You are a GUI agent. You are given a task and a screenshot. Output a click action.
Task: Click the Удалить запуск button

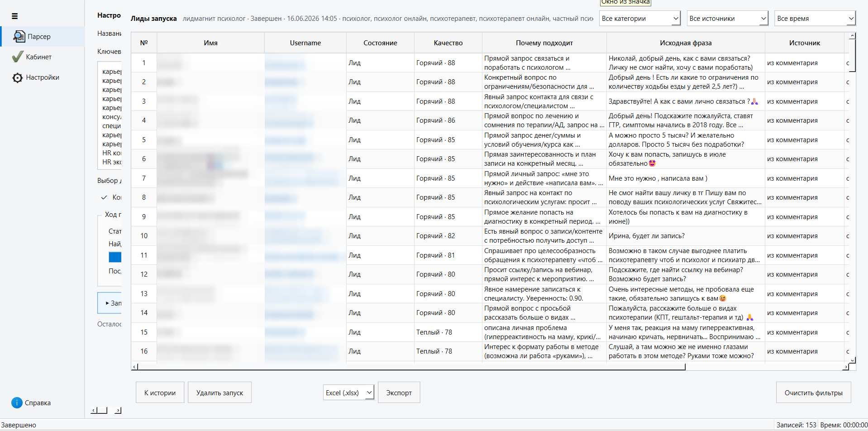pyautogui.click(x=219, y=393)
